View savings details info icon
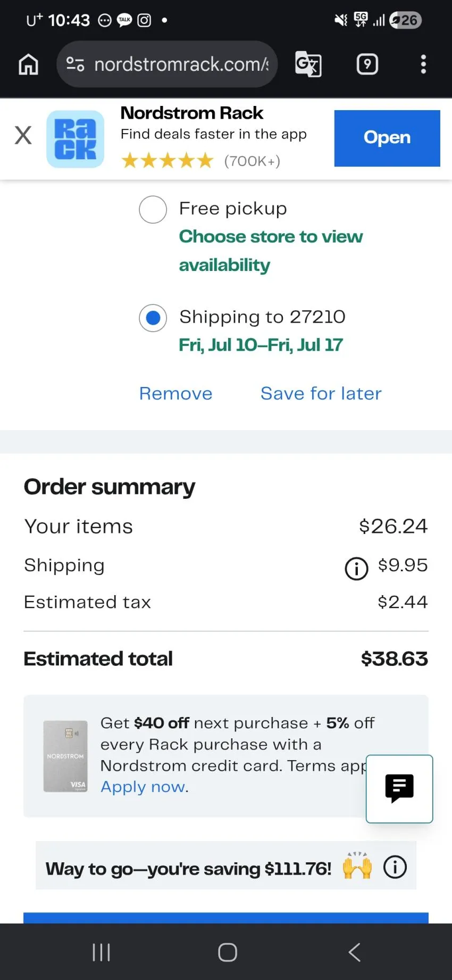 [395, 867]
